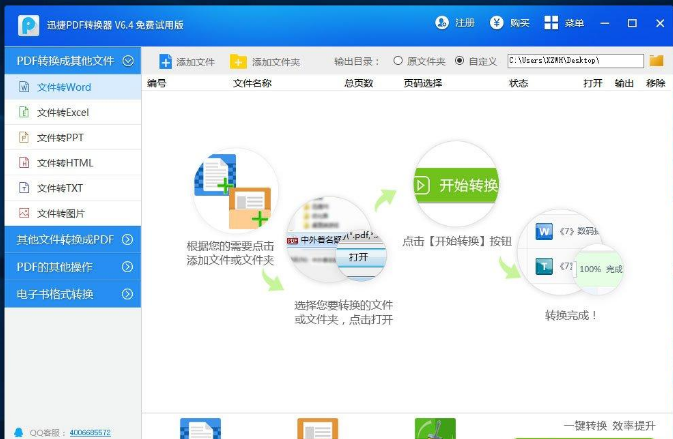Click the QQ customer service number link
Viewport: 673px width, 439px height.
[x=90, y=432]
